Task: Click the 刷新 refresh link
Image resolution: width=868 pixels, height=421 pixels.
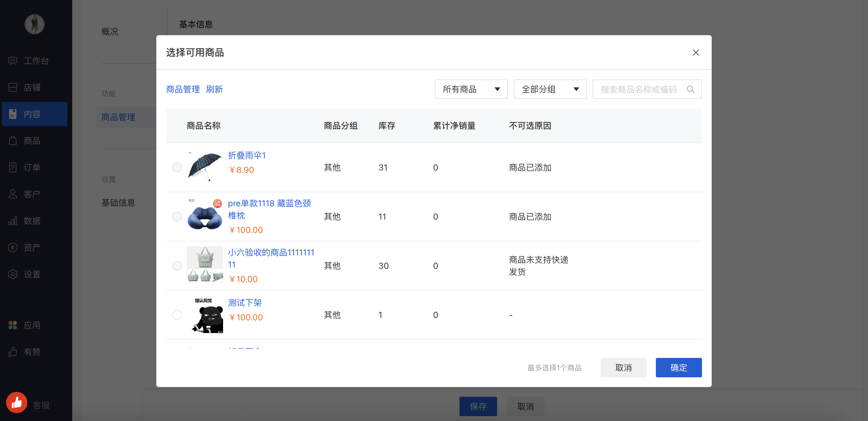Action: 214,89
